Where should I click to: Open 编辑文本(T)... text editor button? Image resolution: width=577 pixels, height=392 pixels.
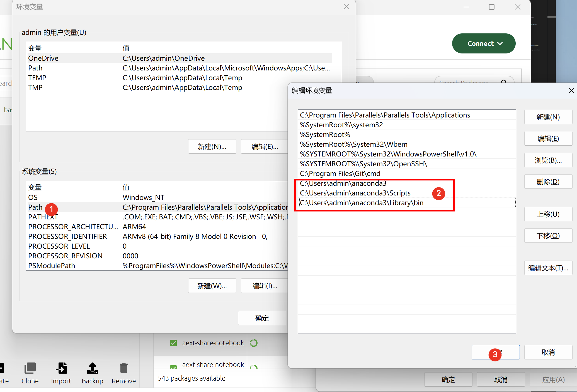[x=548, y=268]
